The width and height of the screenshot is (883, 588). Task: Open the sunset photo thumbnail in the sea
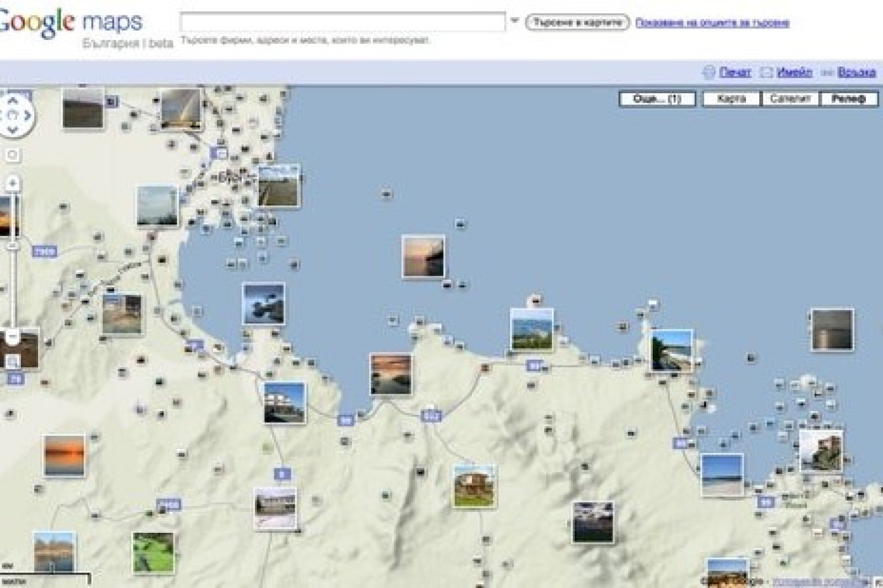(423, 256)
